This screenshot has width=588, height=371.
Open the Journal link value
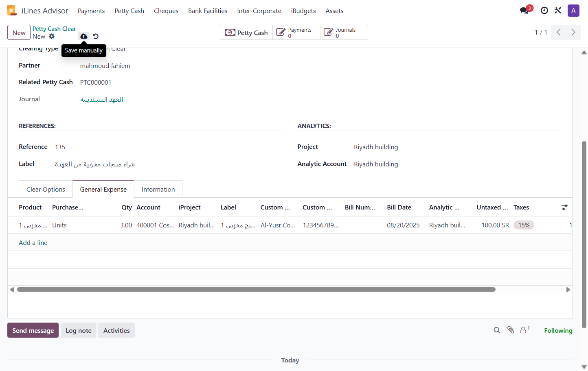[x=102, y=100]
